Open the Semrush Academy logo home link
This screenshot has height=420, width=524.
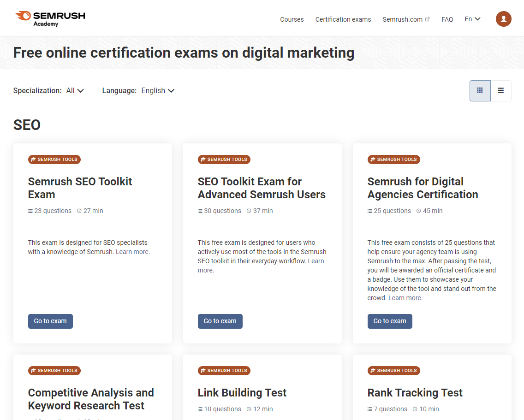click(x=50, y=19)
